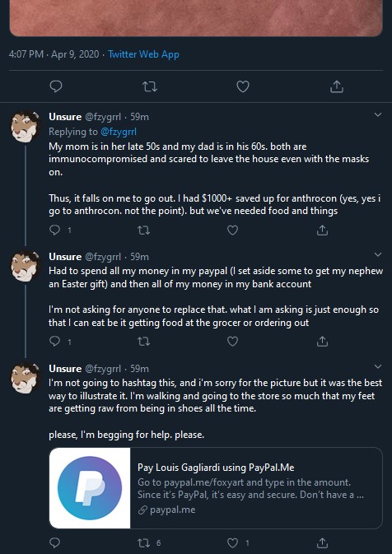Like the main tweet below the image
The width and height of the screenshot is (392, 554).
point(243,86)
